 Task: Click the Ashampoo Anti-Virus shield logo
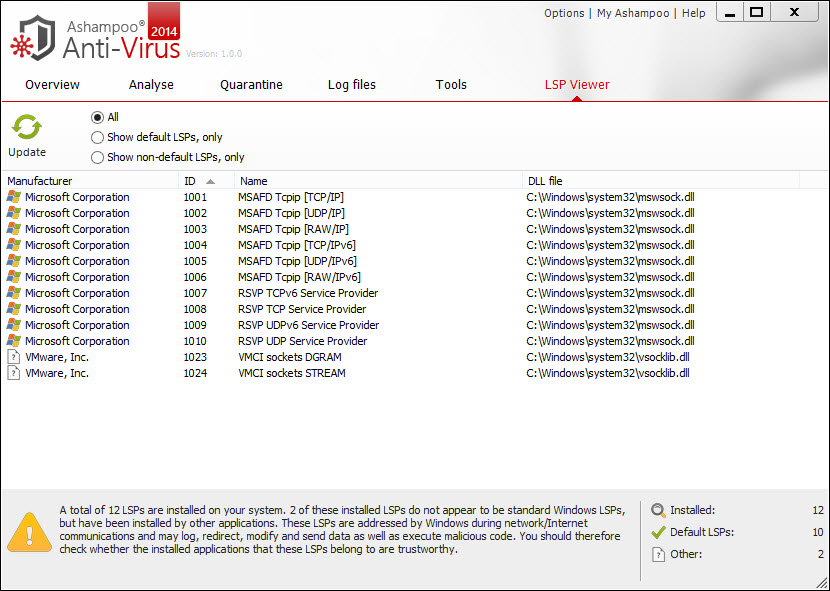pyautogui.click(x=32, y=37)
